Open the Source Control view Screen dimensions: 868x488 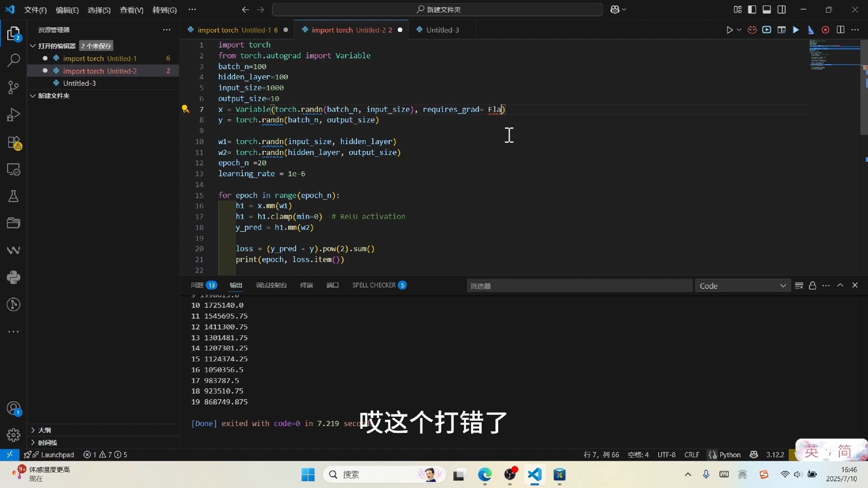14,87
